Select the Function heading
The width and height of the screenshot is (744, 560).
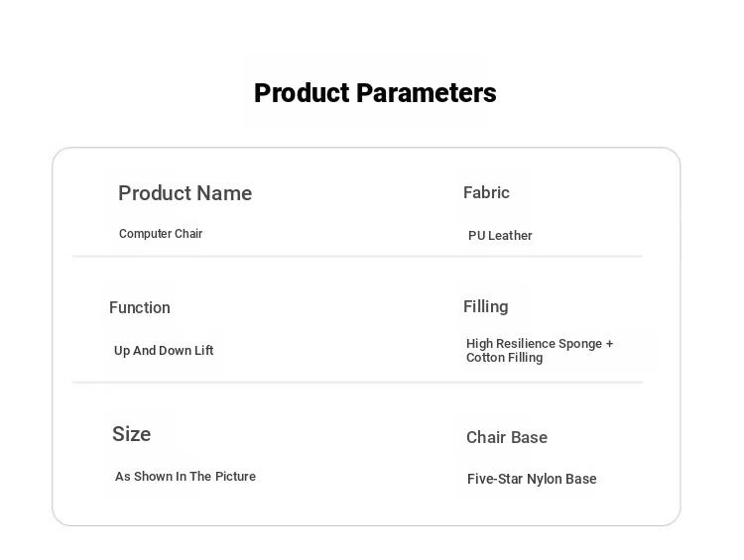(x=140, y=307)
